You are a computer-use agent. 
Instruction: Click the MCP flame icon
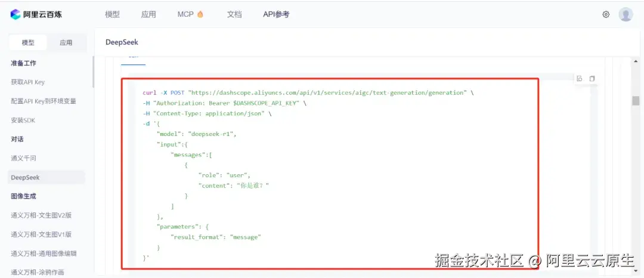tap(200, 14)
